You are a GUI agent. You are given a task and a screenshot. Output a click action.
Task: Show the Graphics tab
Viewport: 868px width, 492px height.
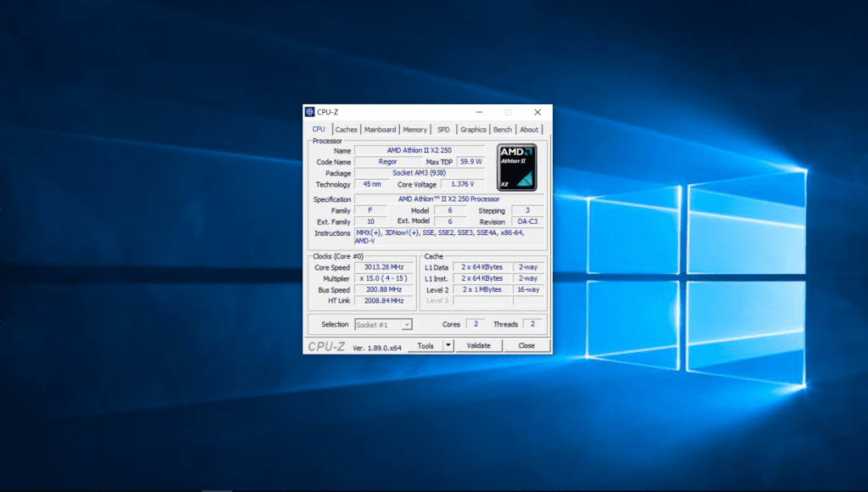[473, 130]
